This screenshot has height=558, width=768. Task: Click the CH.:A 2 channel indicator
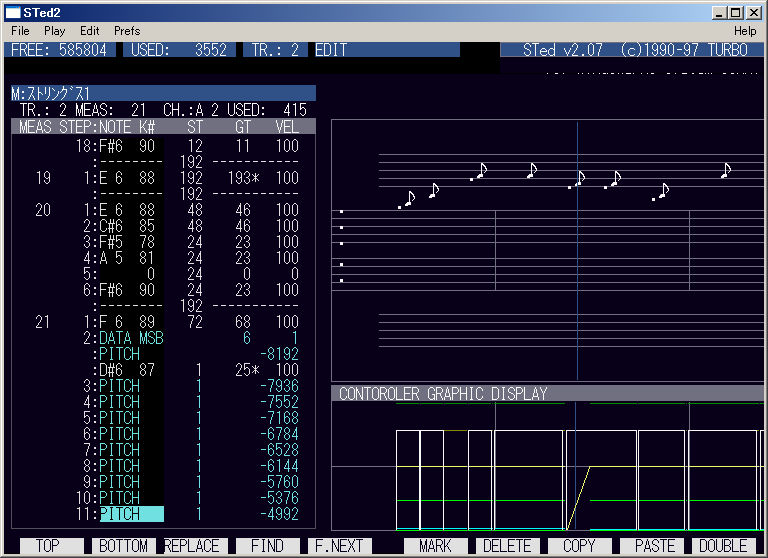point(191,110)
